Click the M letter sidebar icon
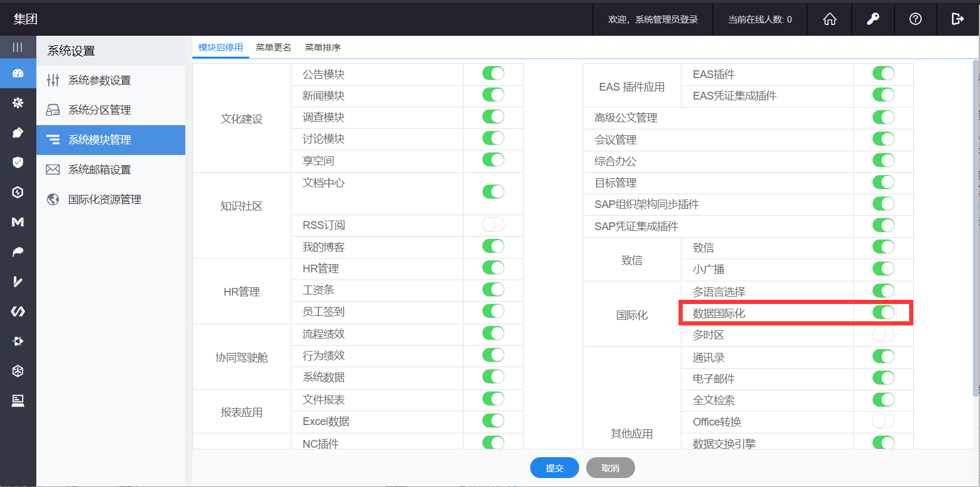Image resolution: width=980 pixels, height=487 pixels. coord(18,222)
